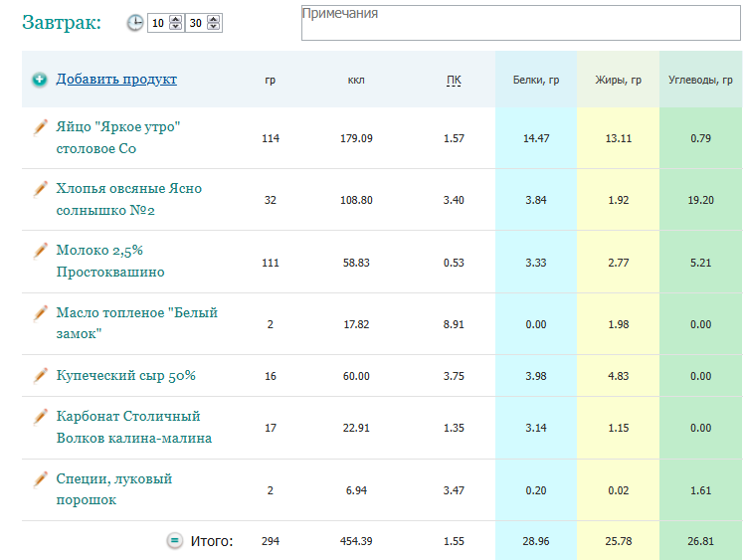The height and width of the screenshot is (560, 743).
Task: Increase the breakfast minutes value 30
Action: coord(214,19)
